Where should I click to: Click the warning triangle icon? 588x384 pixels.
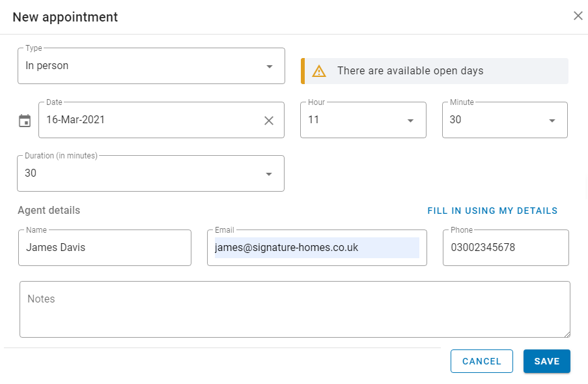coord(319,71)
